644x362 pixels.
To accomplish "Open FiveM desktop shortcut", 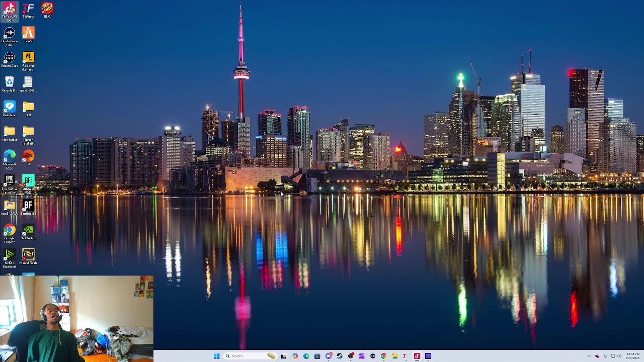I will tap(28, 35).
